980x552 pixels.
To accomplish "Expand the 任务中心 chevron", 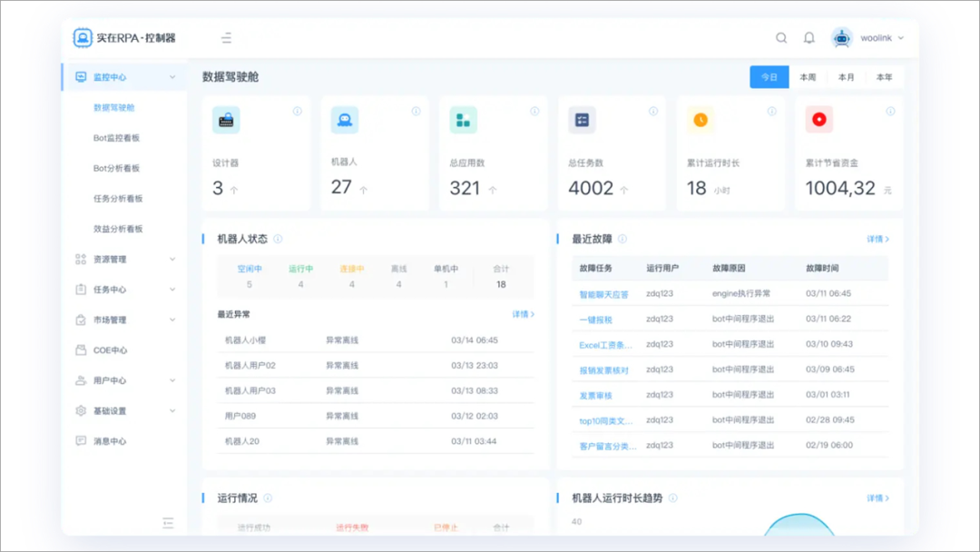I will [x=172, y=290].
